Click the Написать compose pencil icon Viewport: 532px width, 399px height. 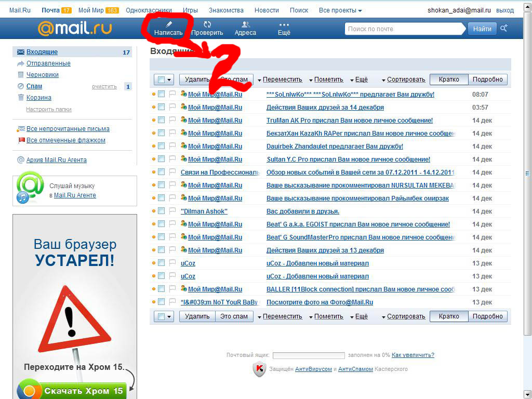169,24
